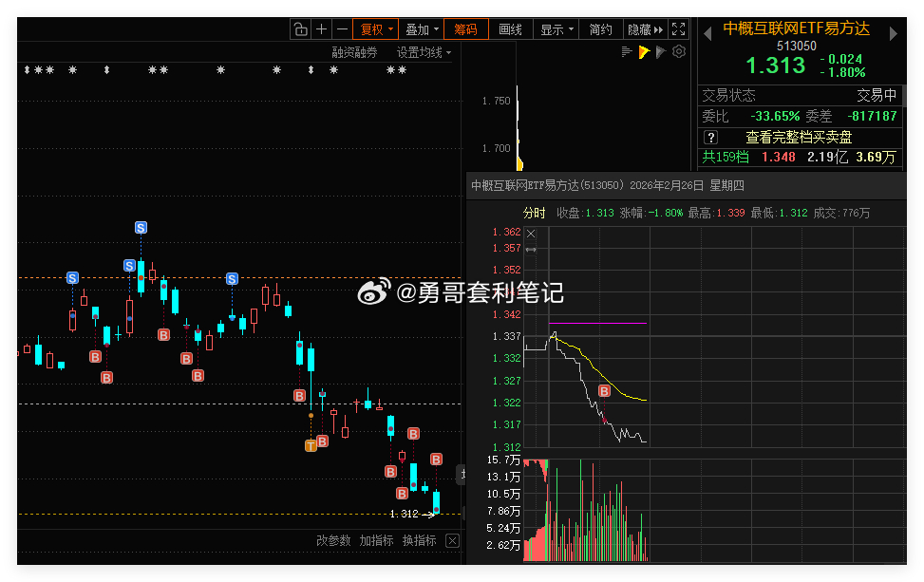924x582 pixels.
Task: Click the gray flag chip playback icon
Action: pyautogui.click(x=661, y=52)
